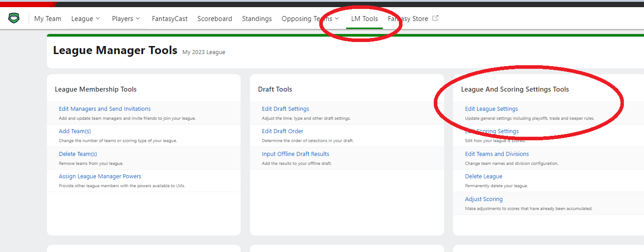
Task: Open Edit Scoring Settings link
Action: pyautogui.click(x=492, y=131)
